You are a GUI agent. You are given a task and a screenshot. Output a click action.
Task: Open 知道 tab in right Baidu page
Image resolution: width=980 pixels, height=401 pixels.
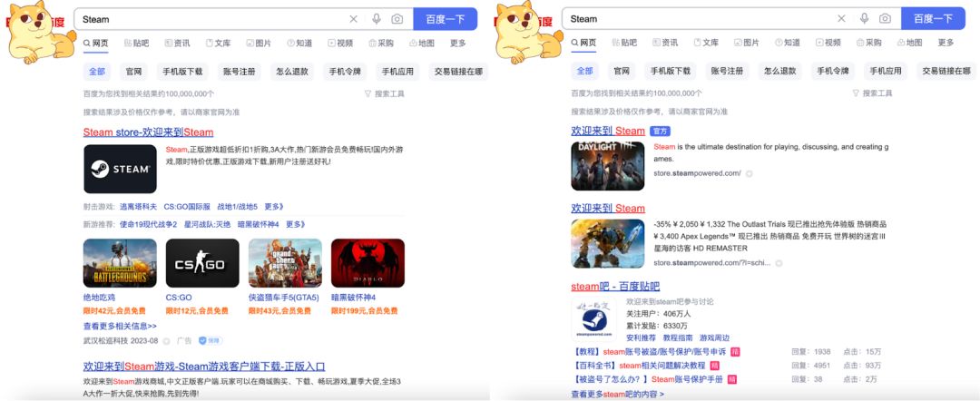pos(788,44)
